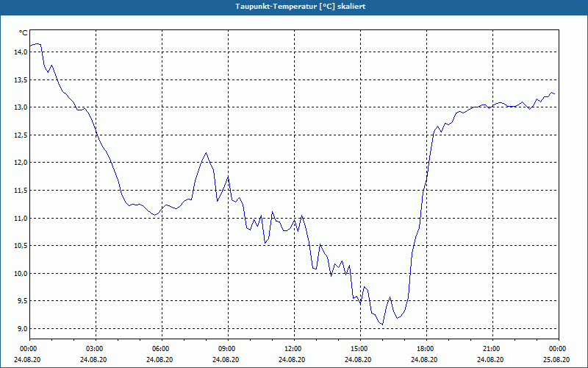Click the '25.08.20' date label
The width and height of the screenshot is (588, 368).
click(556, 359)
